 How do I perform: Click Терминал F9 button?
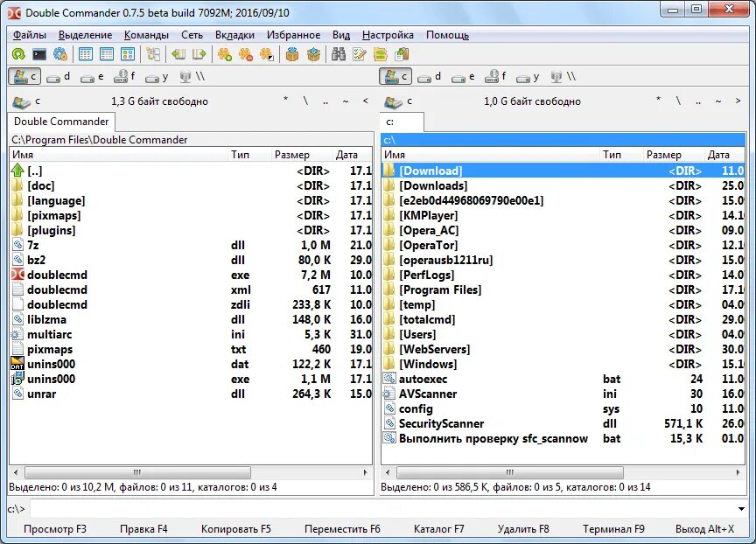coord(613,529)
